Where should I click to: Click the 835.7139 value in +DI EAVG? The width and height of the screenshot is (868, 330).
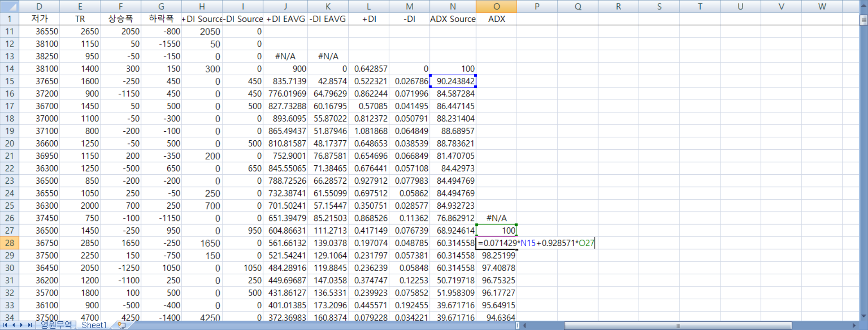(x=285, y=81)
